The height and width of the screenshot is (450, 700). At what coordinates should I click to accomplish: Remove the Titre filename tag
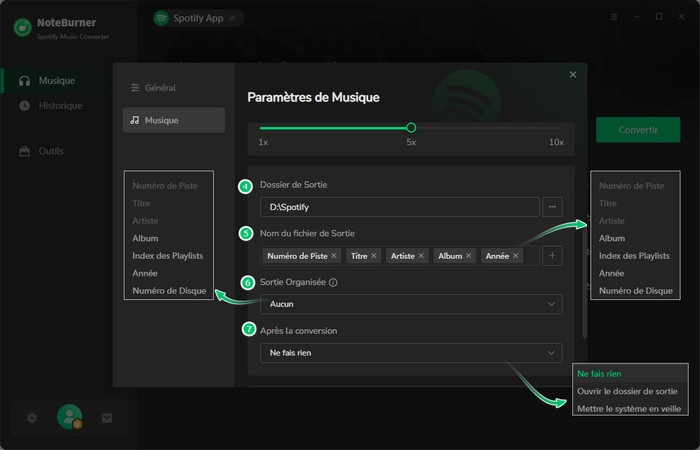point(374,256)
